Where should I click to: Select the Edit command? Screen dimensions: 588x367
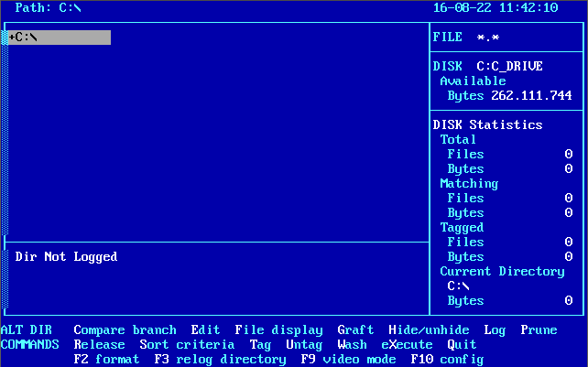[x=205, y=330]
